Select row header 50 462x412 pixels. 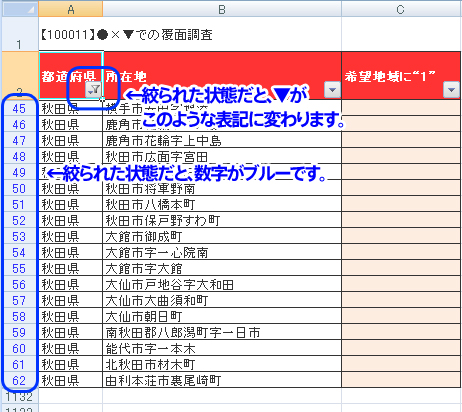[19, 188]
